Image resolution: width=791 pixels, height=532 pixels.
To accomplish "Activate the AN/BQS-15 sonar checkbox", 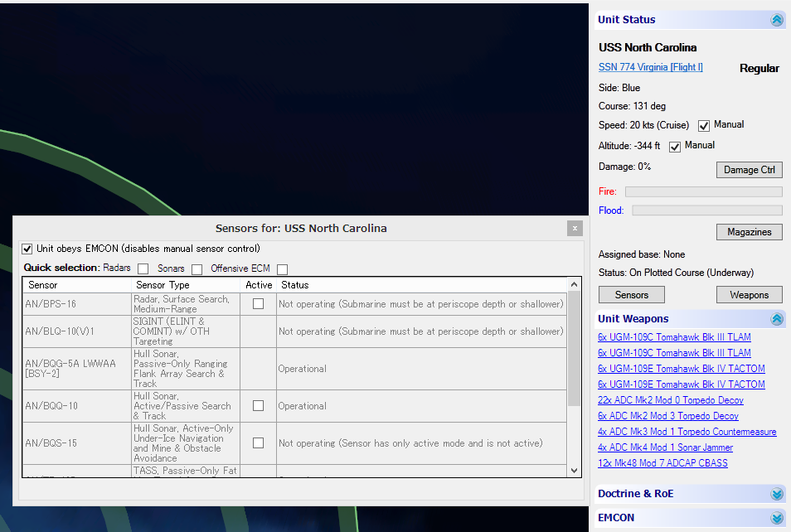I will [259, 443].
